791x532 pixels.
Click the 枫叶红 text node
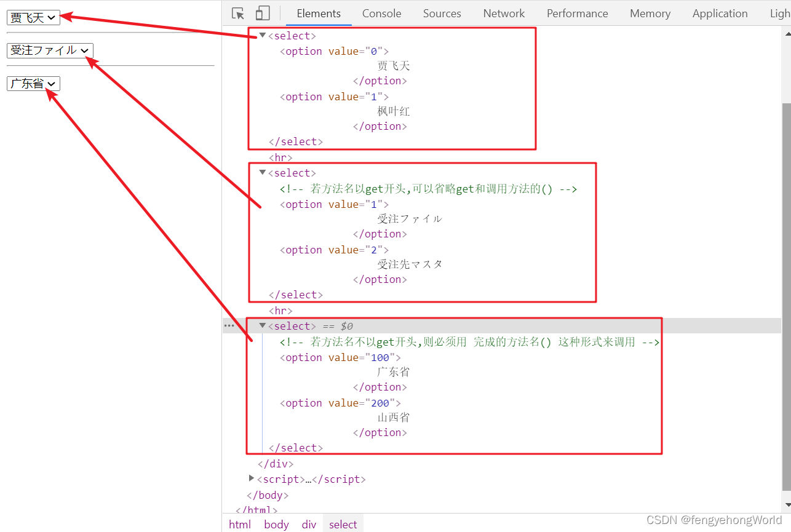tap(394, 111)
